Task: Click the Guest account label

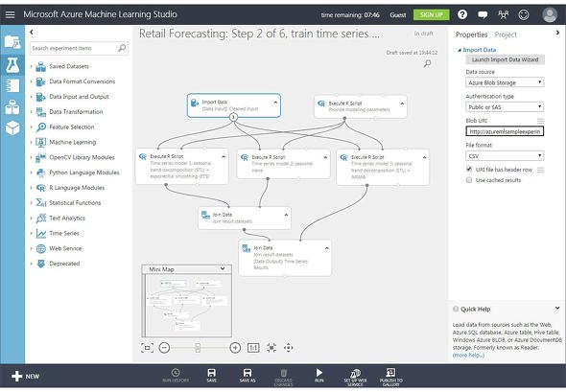Action: pyautogui.click(x=398, y=14)
